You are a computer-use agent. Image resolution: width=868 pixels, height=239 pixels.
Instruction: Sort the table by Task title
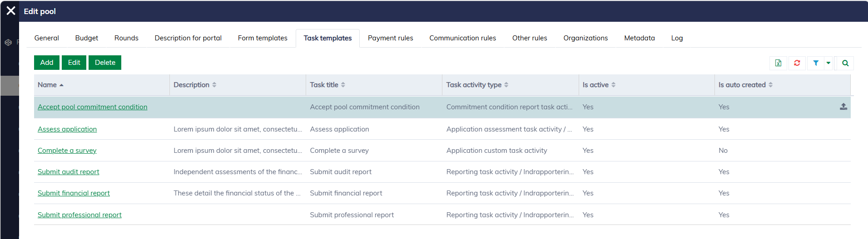[x=343, y=85]
